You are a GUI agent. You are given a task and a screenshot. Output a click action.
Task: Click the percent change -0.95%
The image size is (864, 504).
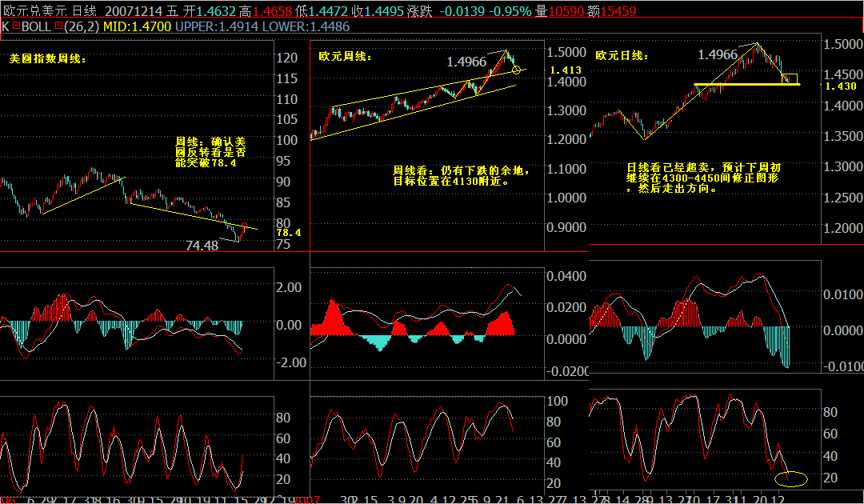tap(510, 11)
